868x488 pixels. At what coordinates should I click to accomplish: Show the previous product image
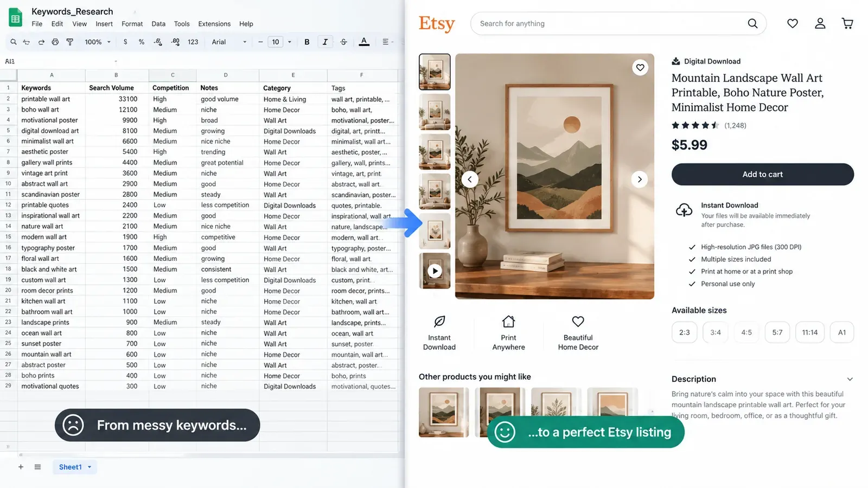(x=470, y=179)
